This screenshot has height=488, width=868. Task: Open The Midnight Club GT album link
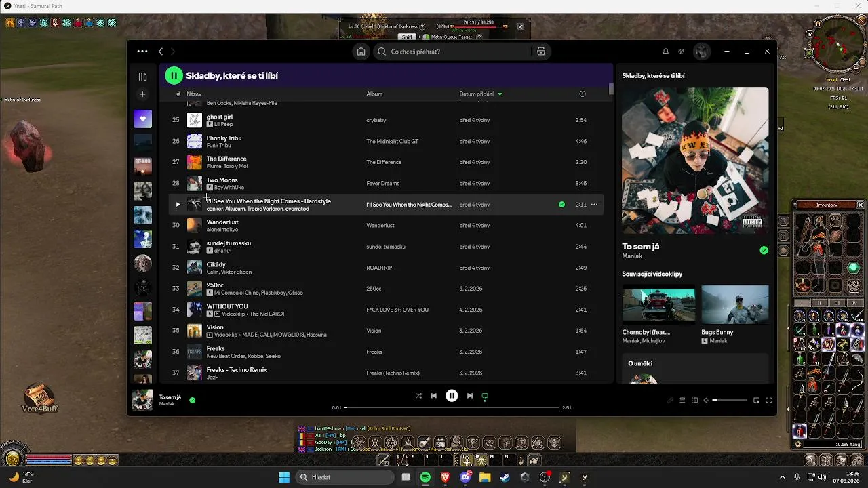392,141
